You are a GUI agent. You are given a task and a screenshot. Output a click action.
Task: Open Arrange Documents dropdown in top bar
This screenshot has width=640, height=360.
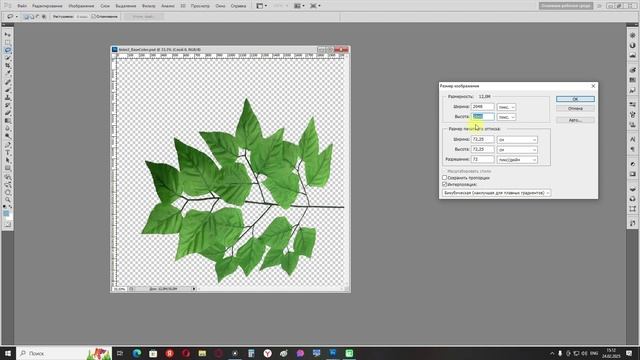(299, 6)
